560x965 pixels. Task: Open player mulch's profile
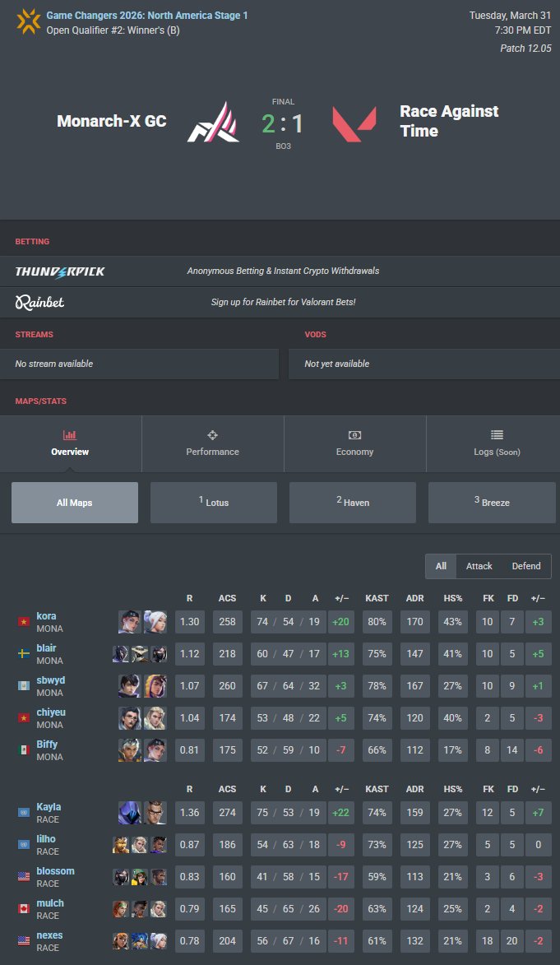pos(50,902)
